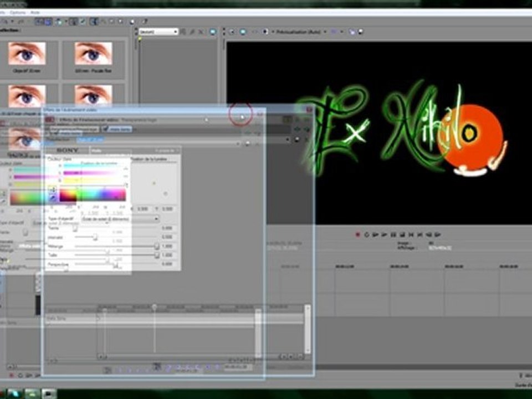Click the Pause button under the preview
Viewport: 532px width, 399px height.
[393, 234]
